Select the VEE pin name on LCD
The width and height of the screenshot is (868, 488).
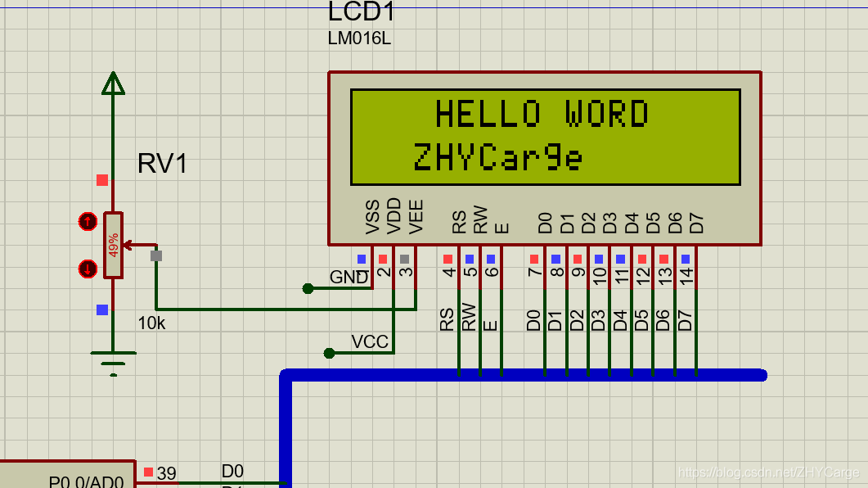[x=416, y=217]
